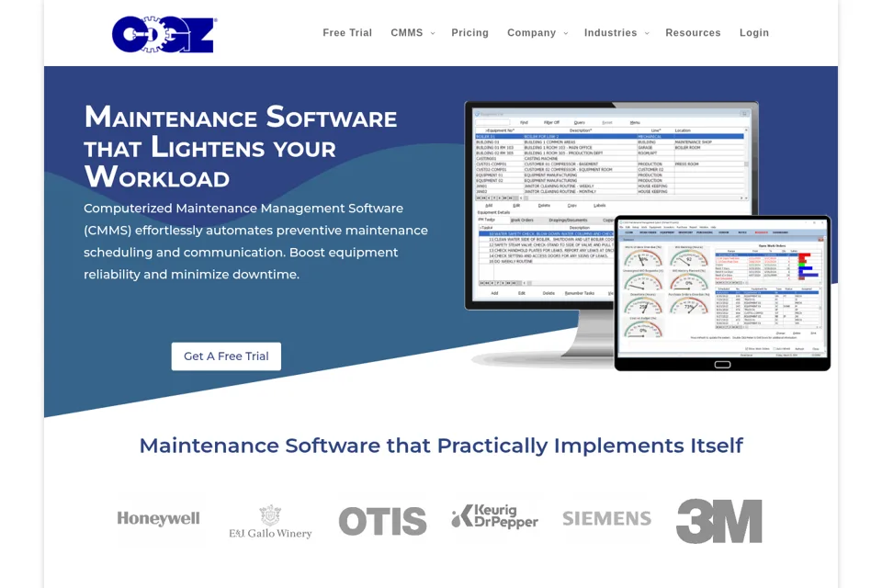
Task: Click the Get A Free Trial button
Action: (x=226, y=356)
